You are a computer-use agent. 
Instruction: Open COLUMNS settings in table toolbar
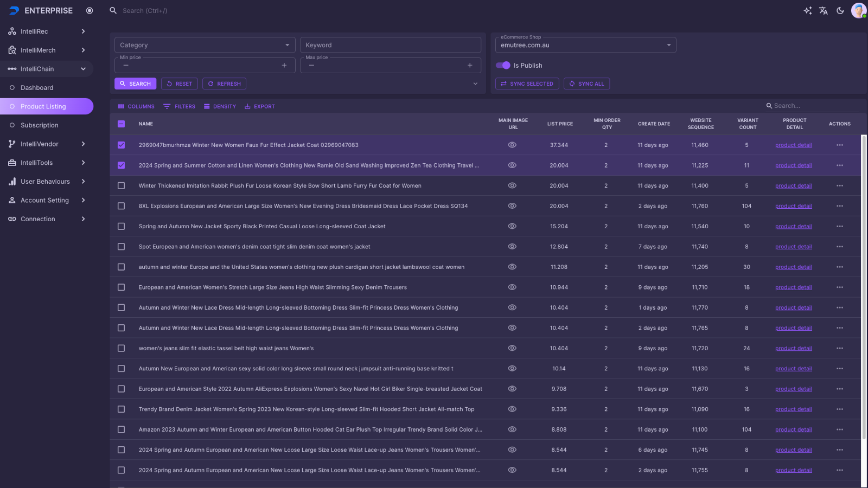136,107
